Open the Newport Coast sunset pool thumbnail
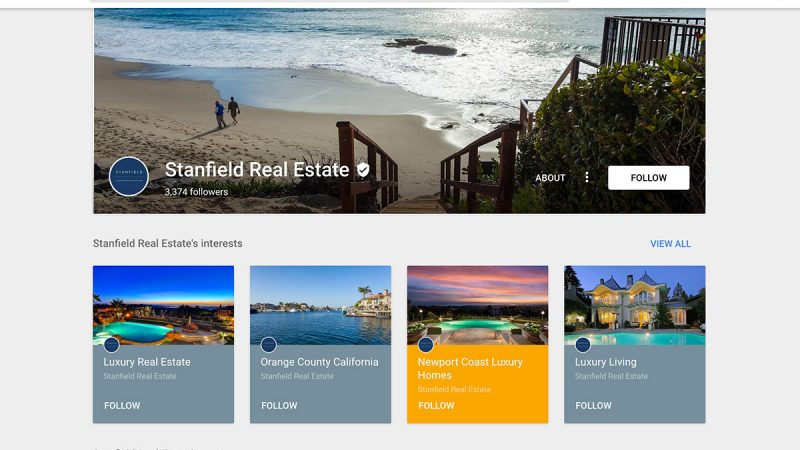Viewport: 800px width, 450px height. 478,305
